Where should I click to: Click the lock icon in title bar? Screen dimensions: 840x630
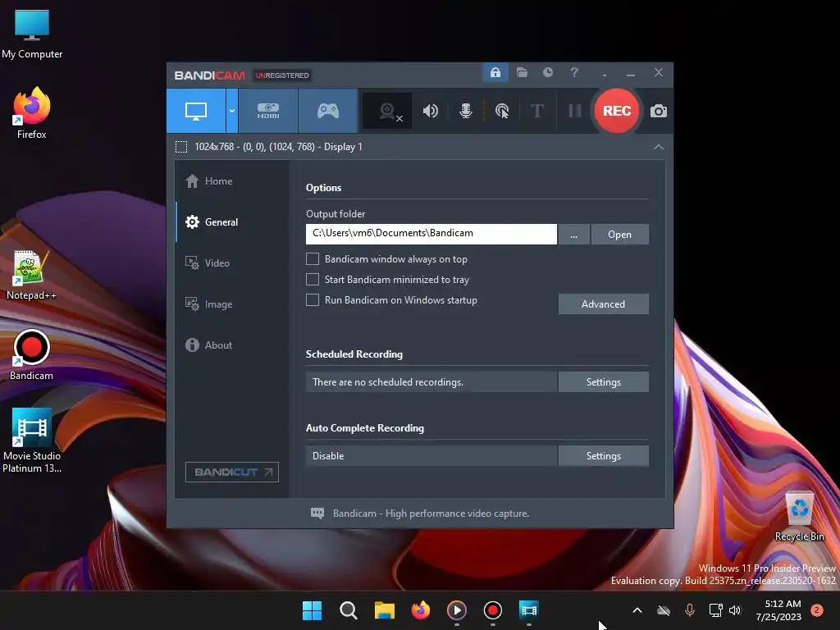(495, 72)
